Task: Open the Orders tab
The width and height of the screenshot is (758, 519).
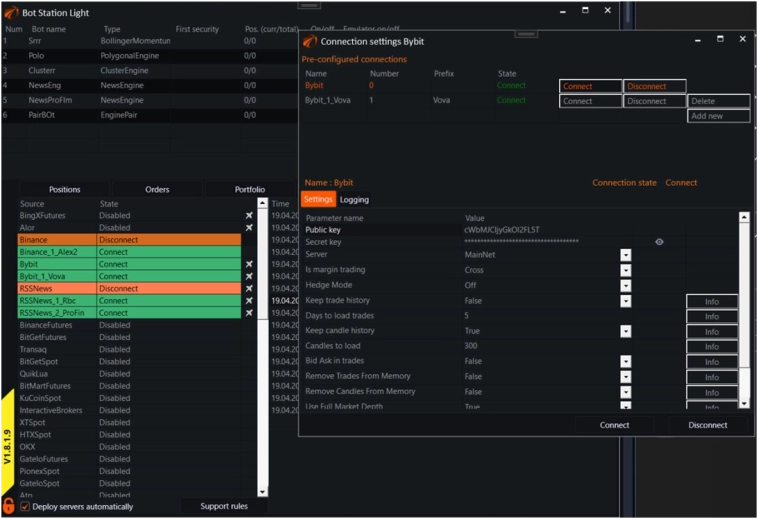Action: [x=157, y=189]
